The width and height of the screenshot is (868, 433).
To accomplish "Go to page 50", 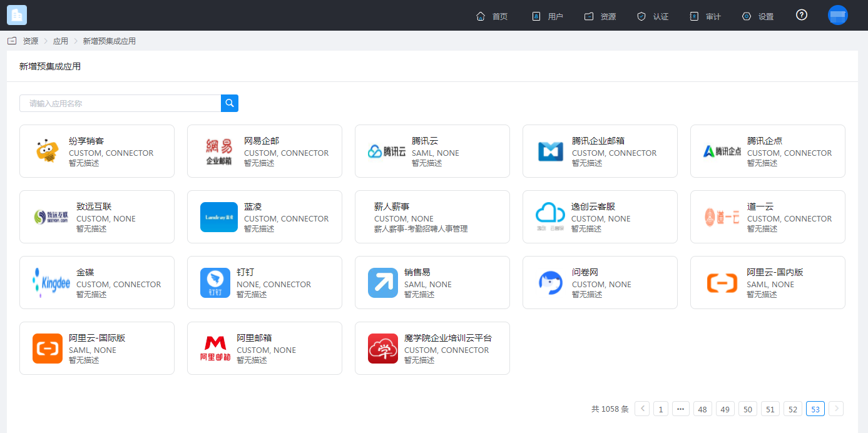I will [748, 409].
